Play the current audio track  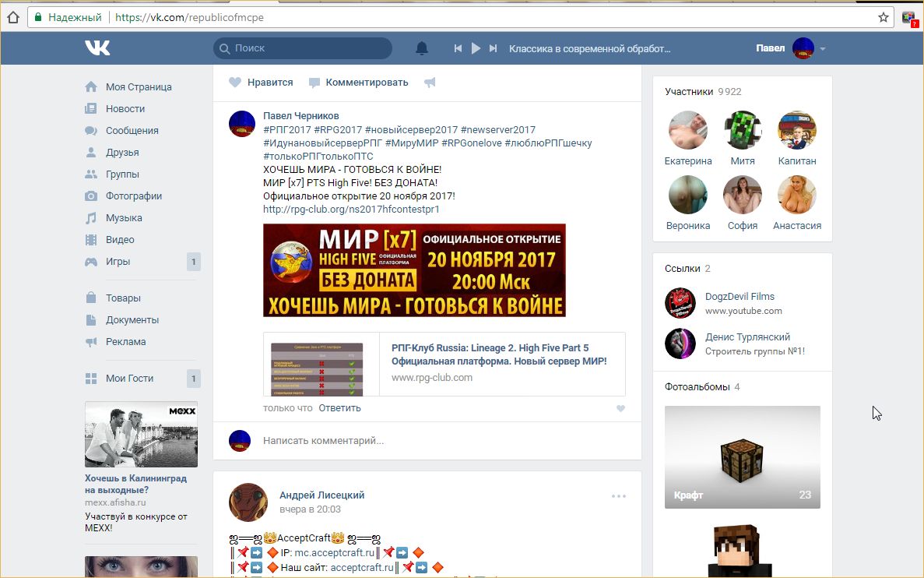coord(476,48)
